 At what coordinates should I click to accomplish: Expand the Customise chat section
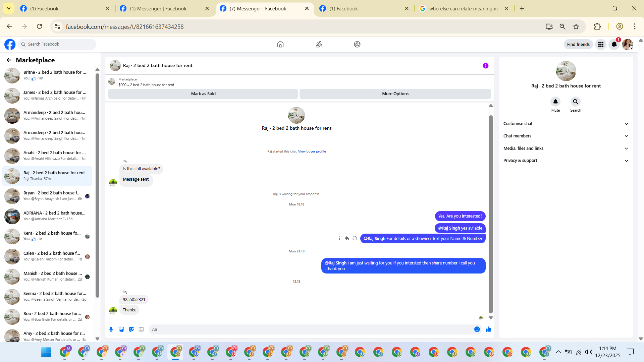click(566, 124)
